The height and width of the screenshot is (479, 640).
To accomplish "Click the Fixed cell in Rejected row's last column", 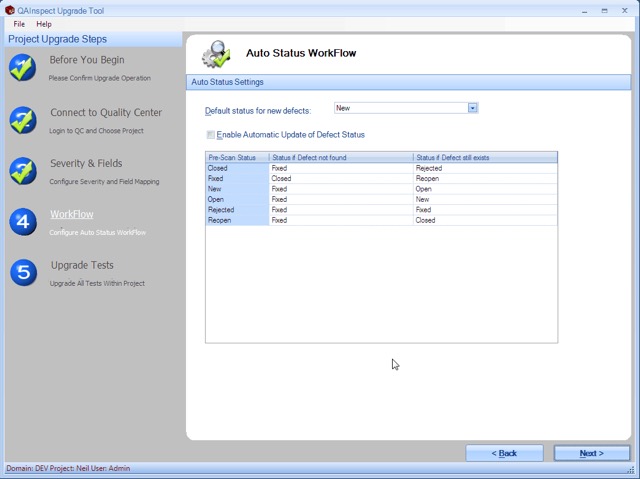I will tap(485, 210).
